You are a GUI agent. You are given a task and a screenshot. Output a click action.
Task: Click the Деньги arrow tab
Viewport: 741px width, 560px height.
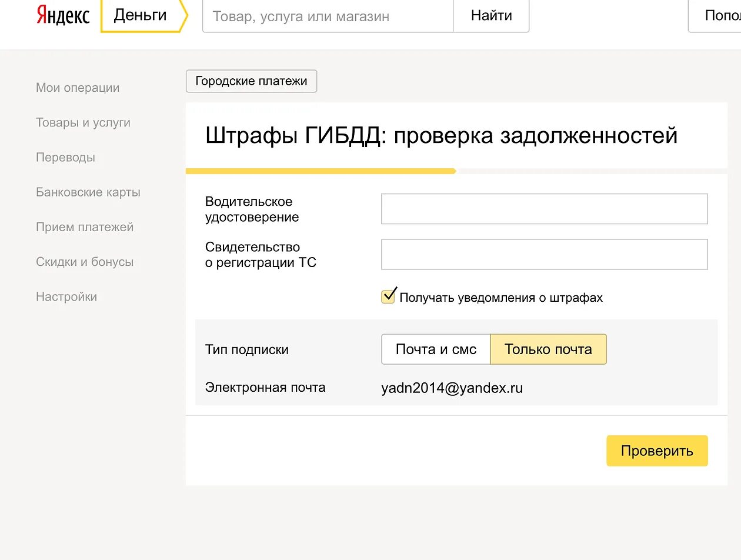pos(141,16)
